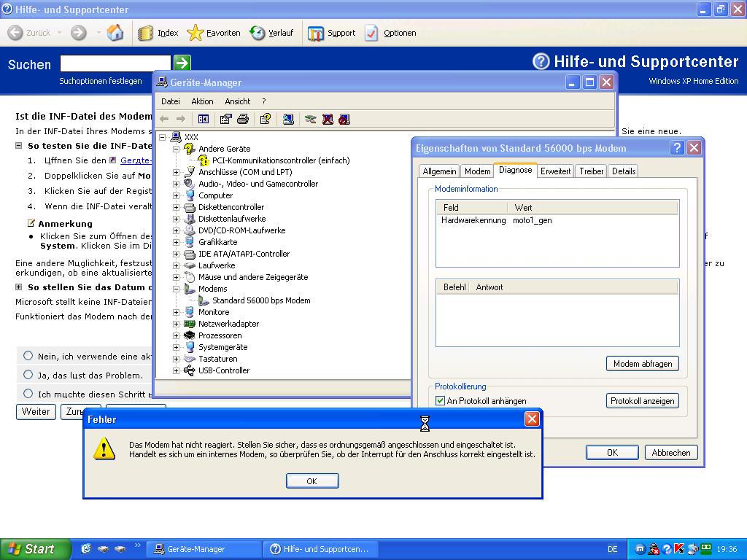Open Favoriten in Help Center
747x560 pixels.
pos(214,33)
